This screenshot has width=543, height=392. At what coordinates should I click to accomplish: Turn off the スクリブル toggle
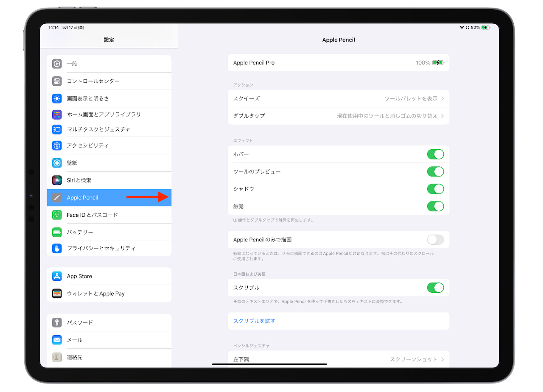[x=435, y=288]
